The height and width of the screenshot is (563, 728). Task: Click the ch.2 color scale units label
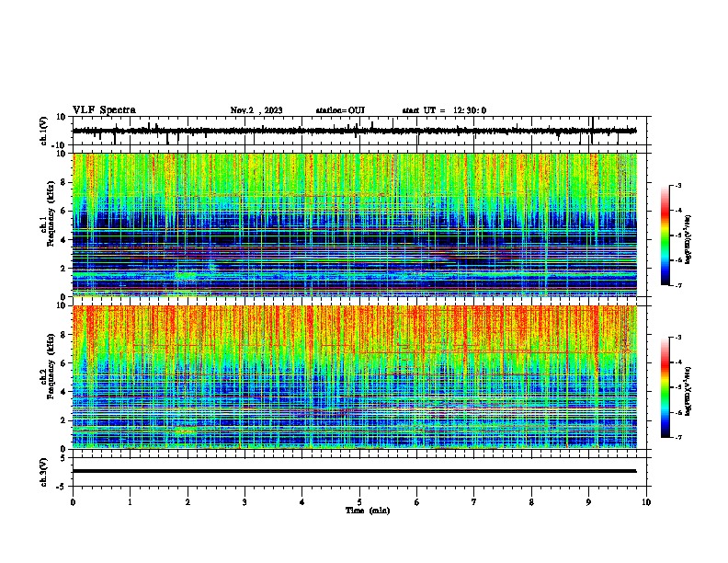688,391
